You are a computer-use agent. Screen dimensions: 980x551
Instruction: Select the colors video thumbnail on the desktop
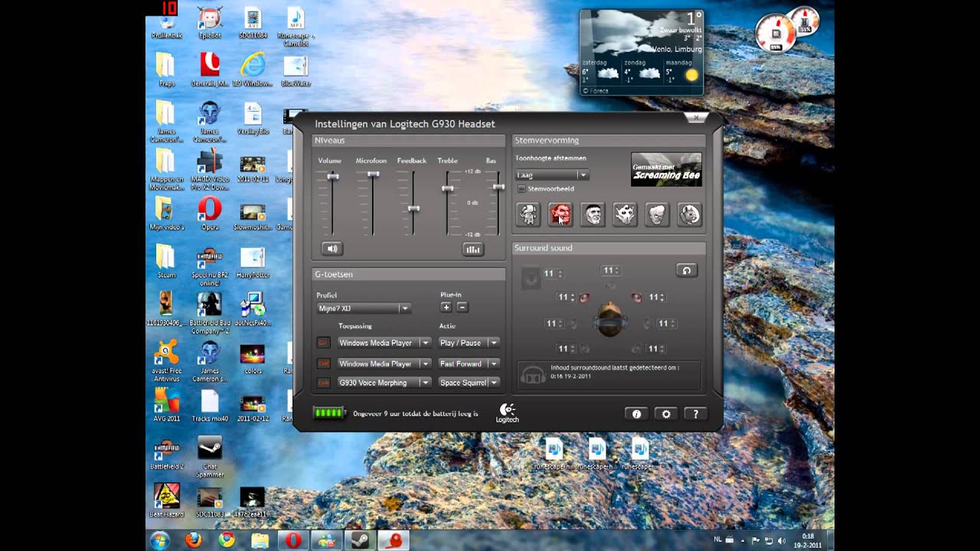click(253, 357)
